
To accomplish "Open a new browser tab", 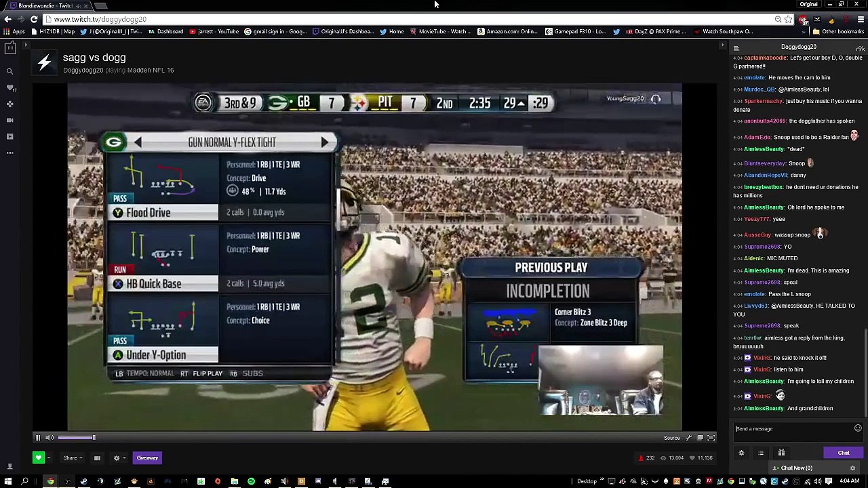I will pyautogui.click(x=100, y=5).
